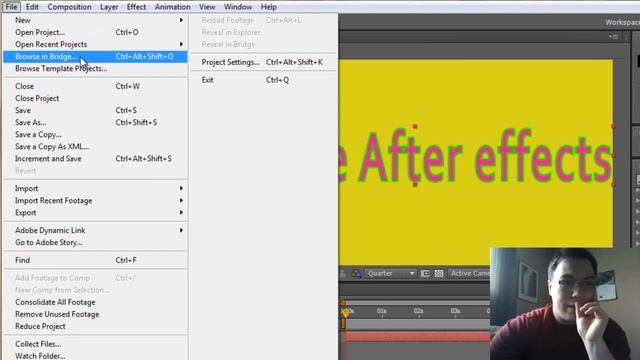Choose Exit from File menu
Image resolution: width=640 pixels, height=360 pixels.
pyautogui.click(x=263, y=80)
